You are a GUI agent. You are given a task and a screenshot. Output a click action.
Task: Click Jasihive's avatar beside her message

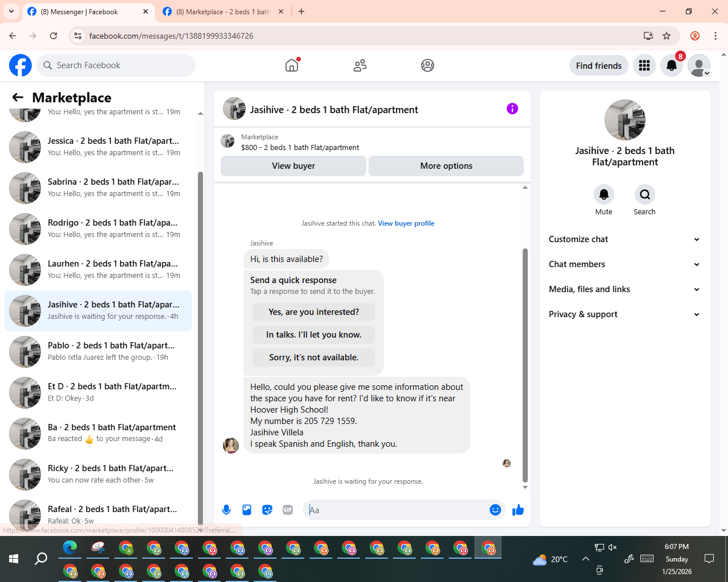(231, 445)
